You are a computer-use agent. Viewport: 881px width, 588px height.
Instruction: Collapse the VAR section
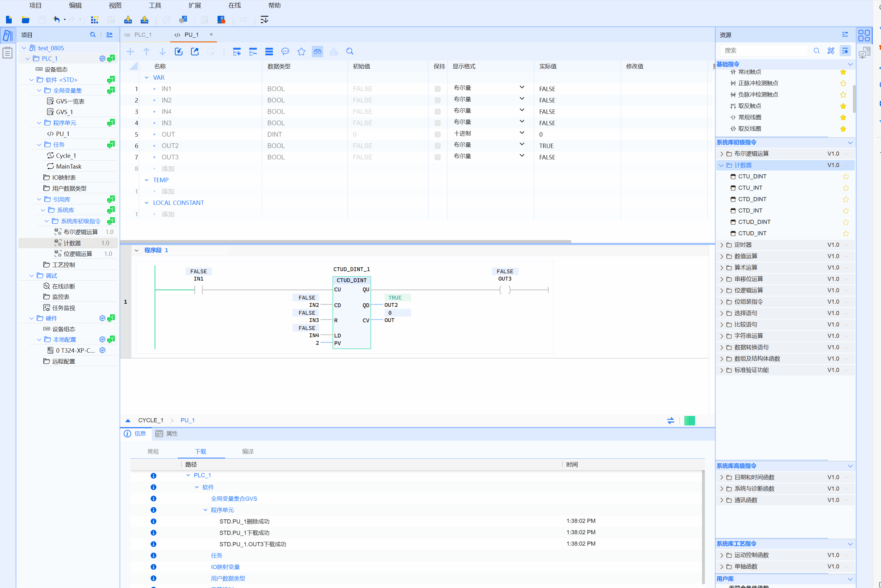[147, 77]
